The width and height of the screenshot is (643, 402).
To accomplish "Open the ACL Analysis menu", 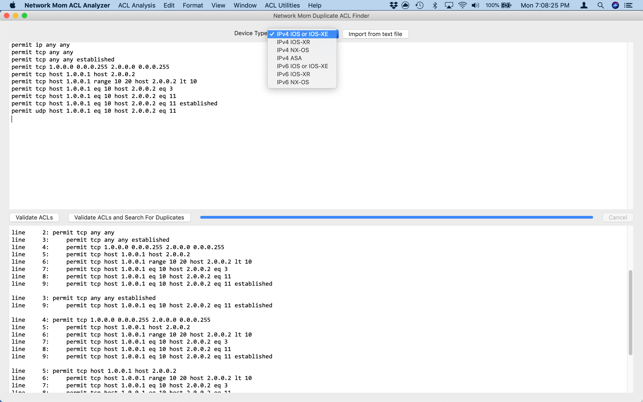I will point(137,5).
